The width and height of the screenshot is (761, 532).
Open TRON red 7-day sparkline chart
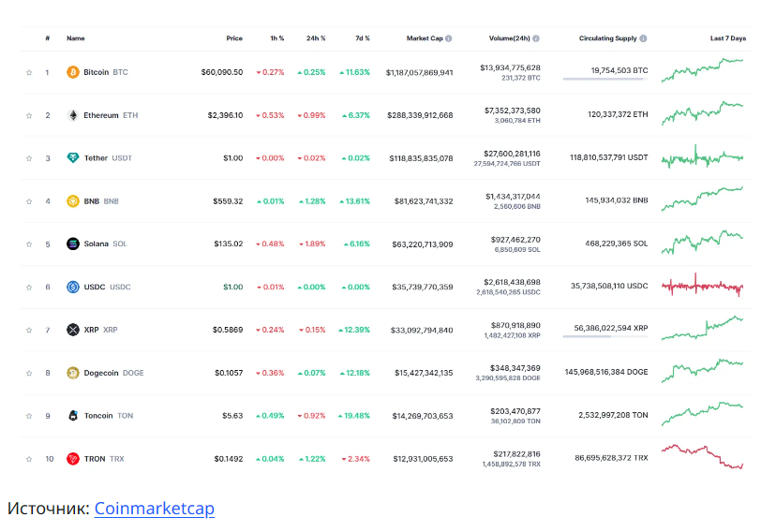coord(702,456)
